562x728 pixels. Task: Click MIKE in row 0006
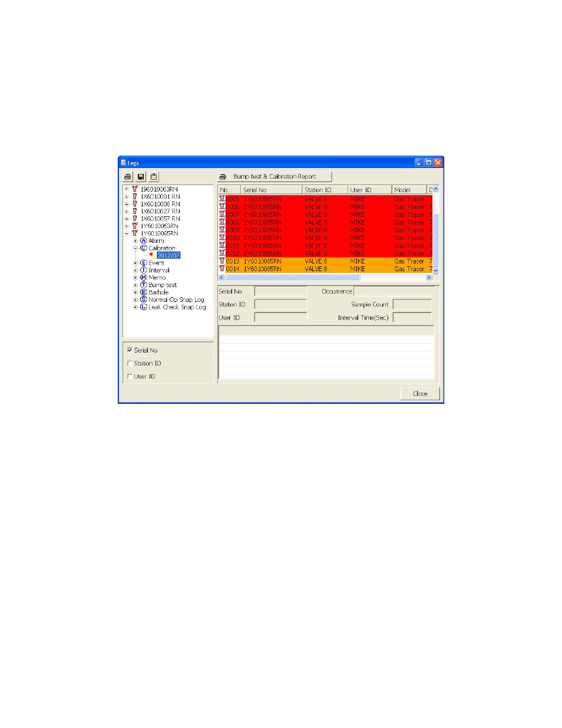pos(358,207)
